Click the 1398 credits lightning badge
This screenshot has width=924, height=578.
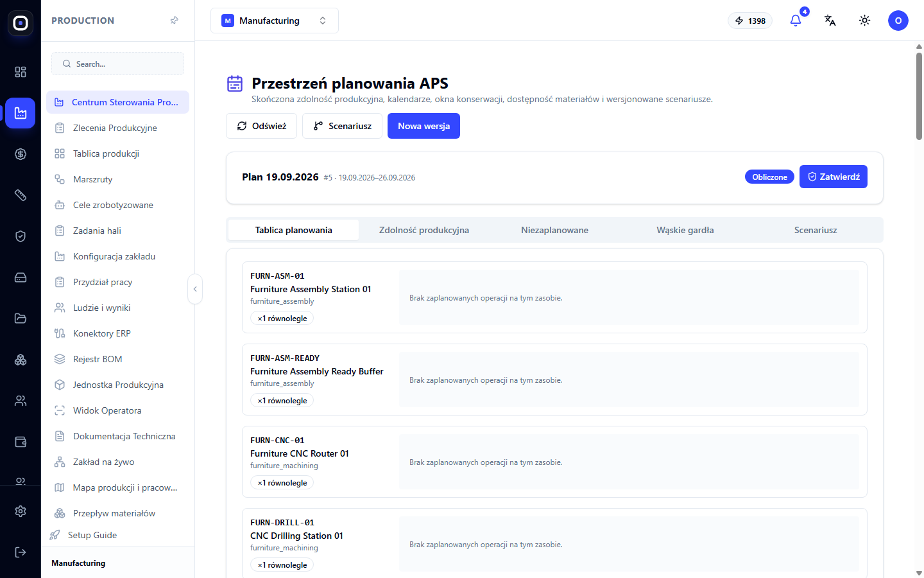click(750, 21)
